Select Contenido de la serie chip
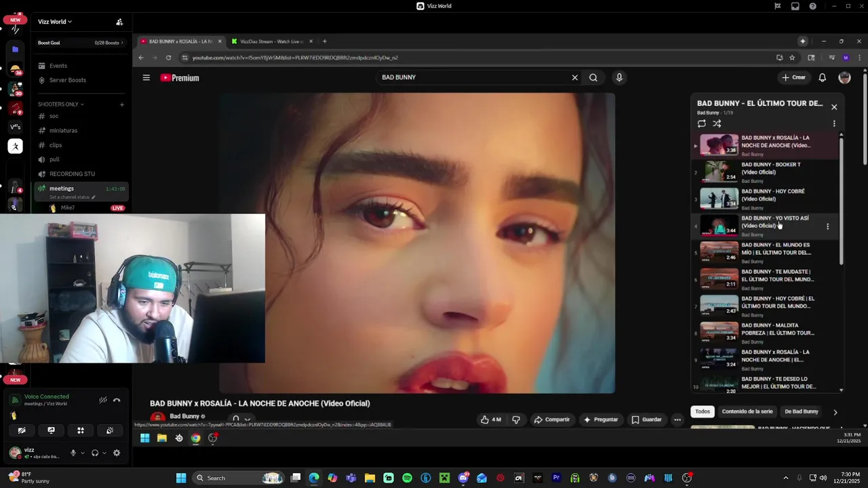This screenshot has height=488, width=868. click(747, 411)
